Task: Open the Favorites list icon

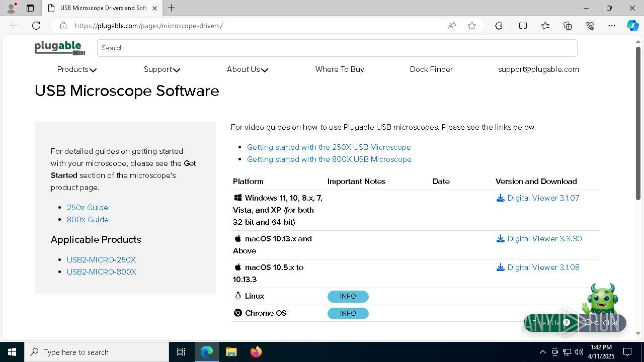Action: 545,26
